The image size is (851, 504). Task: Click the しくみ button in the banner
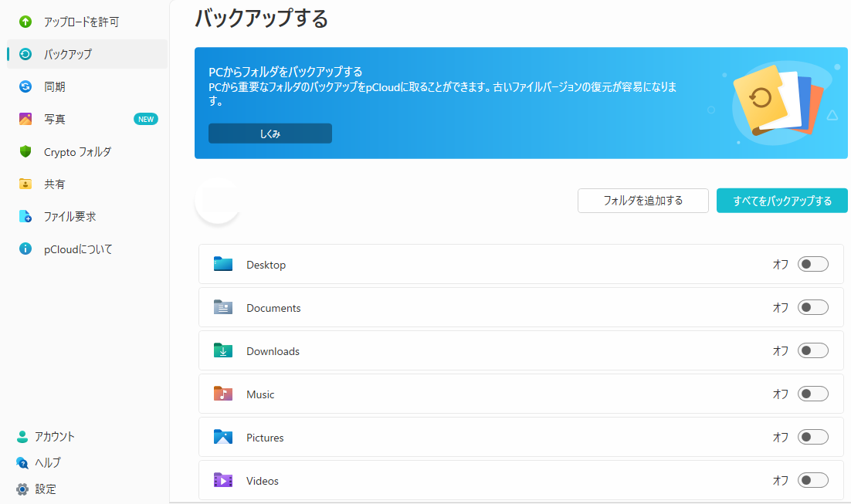tap(270, 134)
